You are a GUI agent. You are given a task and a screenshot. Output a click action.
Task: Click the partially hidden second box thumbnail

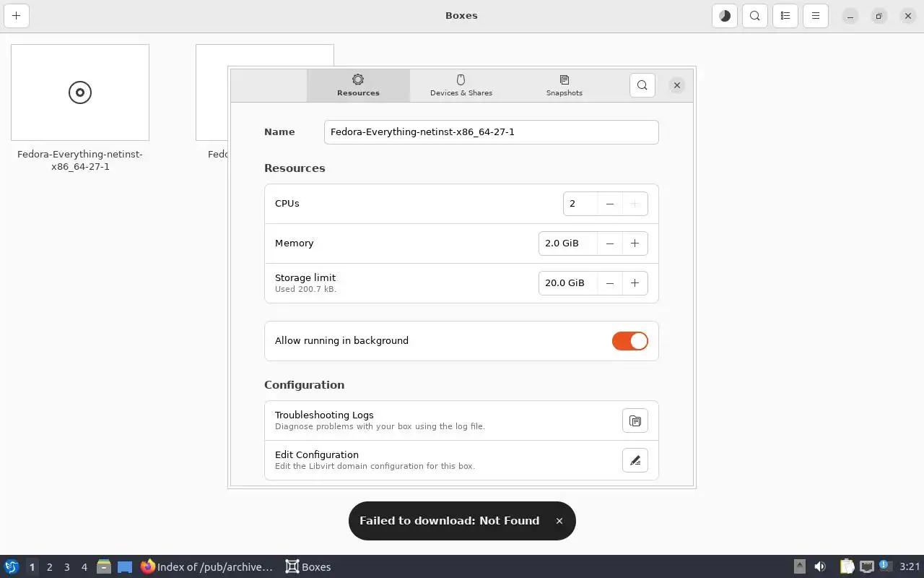point(212,92)
